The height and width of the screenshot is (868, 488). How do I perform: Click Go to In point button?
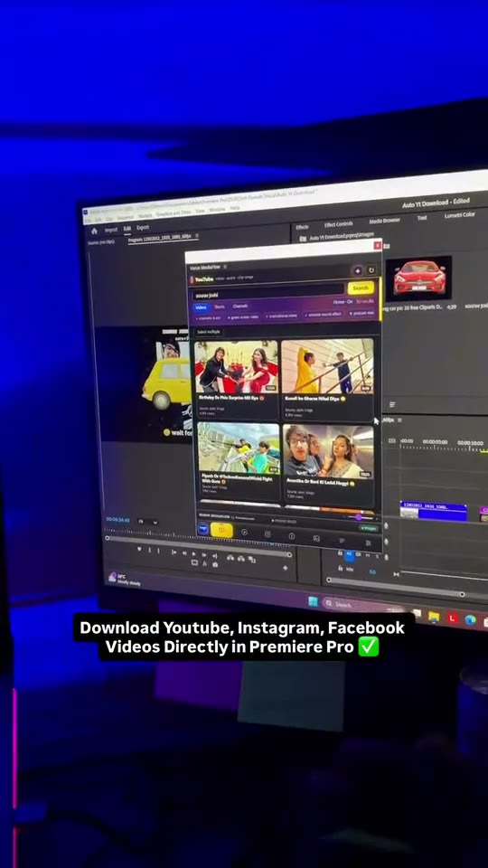(x=174, y=552)
